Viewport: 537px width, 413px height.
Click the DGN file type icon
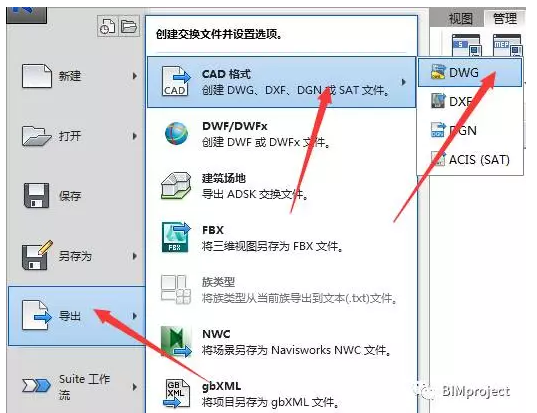click(x=438, y=130)
